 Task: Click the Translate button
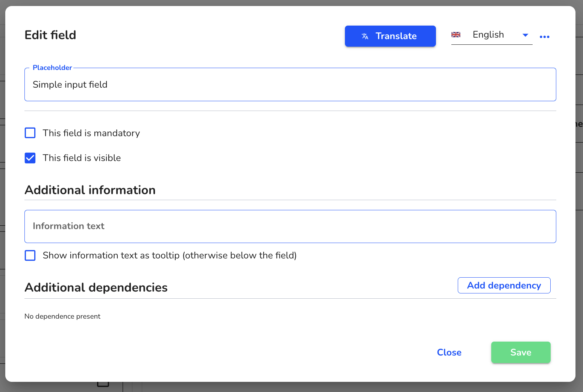[x=390, y=36]
